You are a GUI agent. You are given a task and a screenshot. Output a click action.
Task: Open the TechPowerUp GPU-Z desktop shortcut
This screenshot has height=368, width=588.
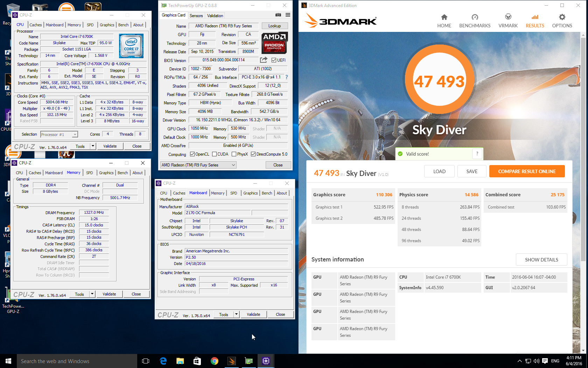pyautogui.click(x=13, y=301)
